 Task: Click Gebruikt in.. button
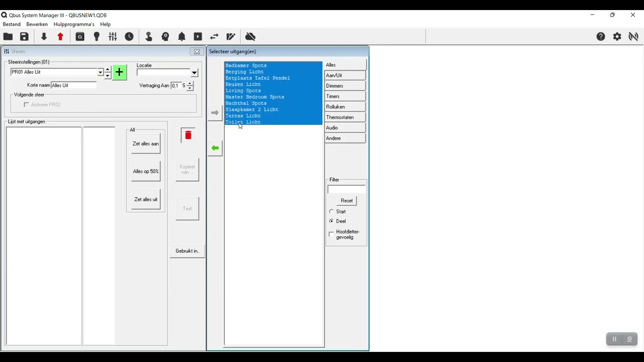(x=187, y=251)
